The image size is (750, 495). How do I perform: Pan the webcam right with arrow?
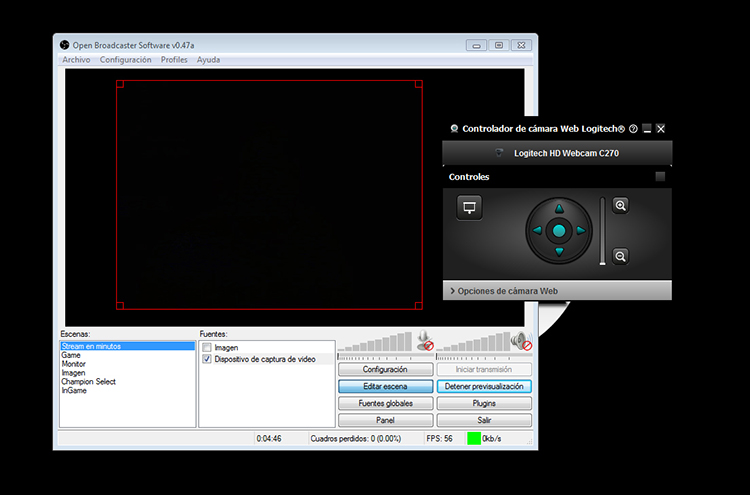(x=580, y=230)
